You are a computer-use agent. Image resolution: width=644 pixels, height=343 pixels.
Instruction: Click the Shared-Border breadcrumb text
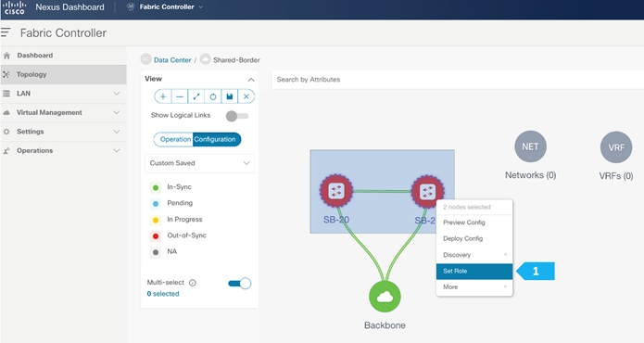(236, 60)
